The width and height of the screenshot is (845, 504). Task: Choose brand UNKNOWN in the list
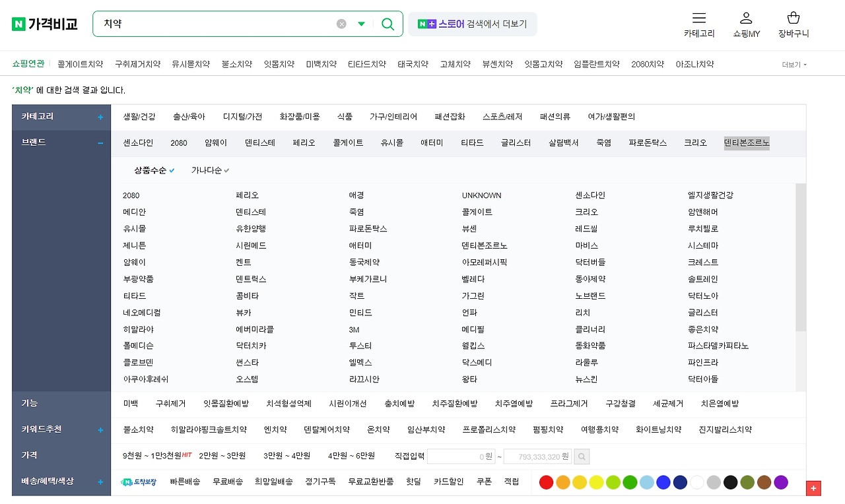click(482, 195)
